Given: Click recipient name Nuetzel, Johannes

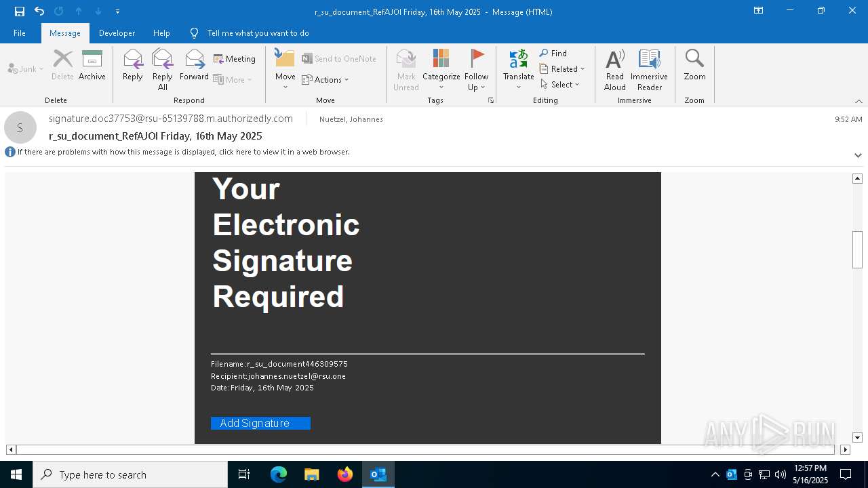Looking at the screenshot, I should (x=351, y=119).
